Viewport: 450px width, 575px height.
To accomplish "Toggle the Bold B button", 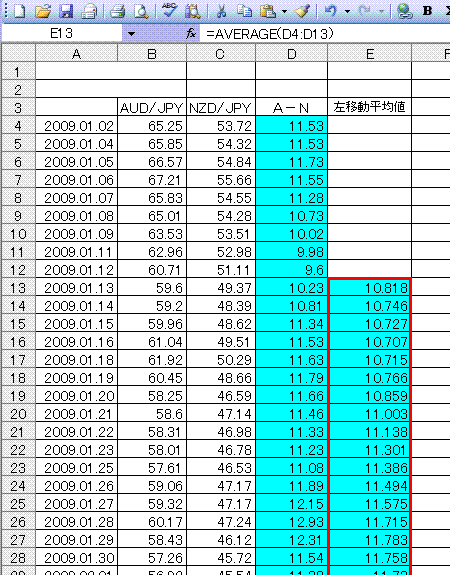I will (427, 11).
